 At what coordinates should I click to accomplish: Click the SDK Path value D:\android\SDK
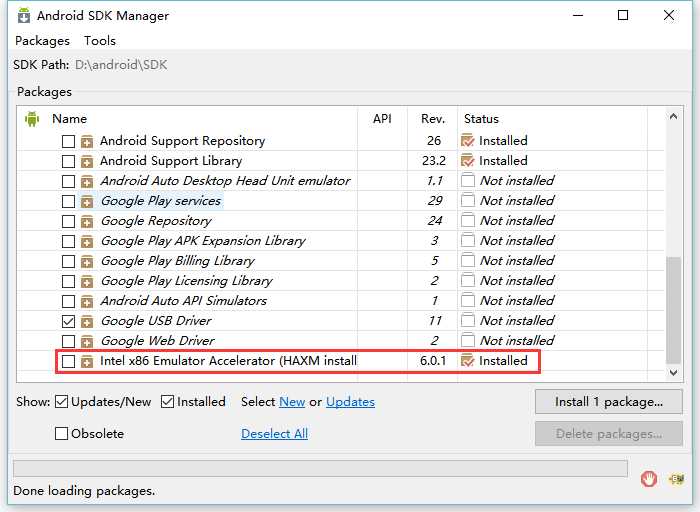tap(121, 65)
